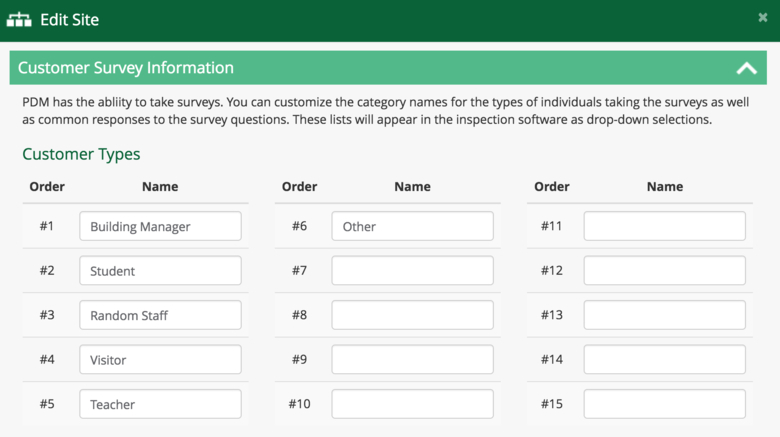Click the Visitor customer type field
This screenshot has width=780, height=437.
pos(160,360)
